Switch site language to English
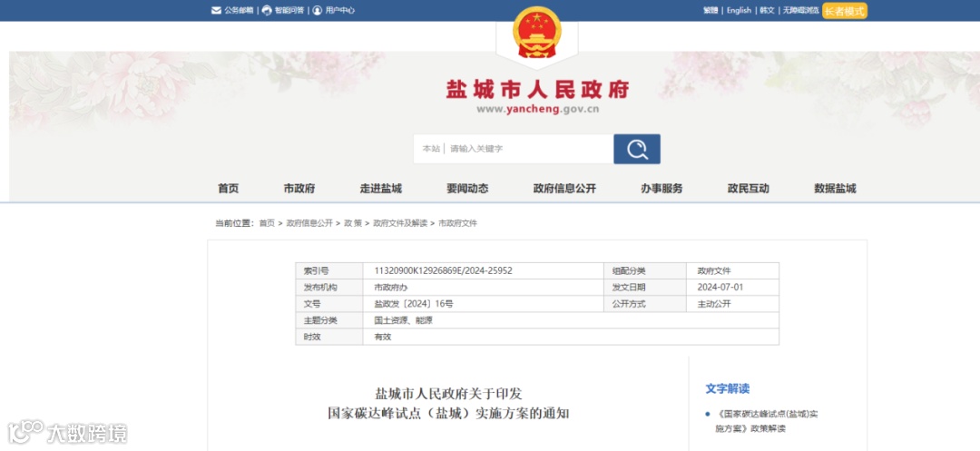This screenshot has height=451, width=980. (x=739, y=10)
